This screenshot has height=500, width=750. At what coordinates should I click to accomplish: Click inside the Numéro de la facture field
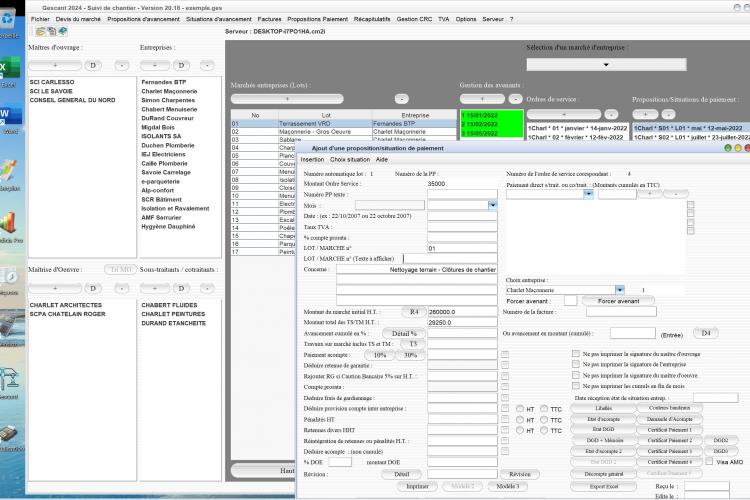pyautogui.click(x=621, y=312)
